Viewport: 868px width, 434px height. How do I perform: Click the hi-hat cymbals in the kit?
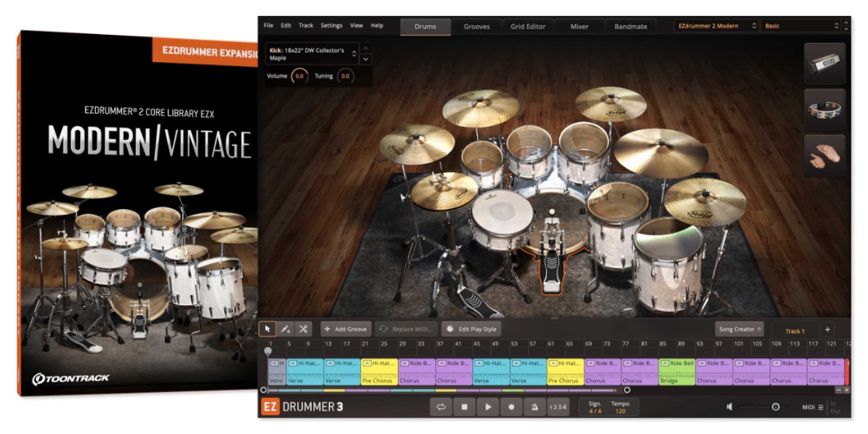tap(443, 190)
